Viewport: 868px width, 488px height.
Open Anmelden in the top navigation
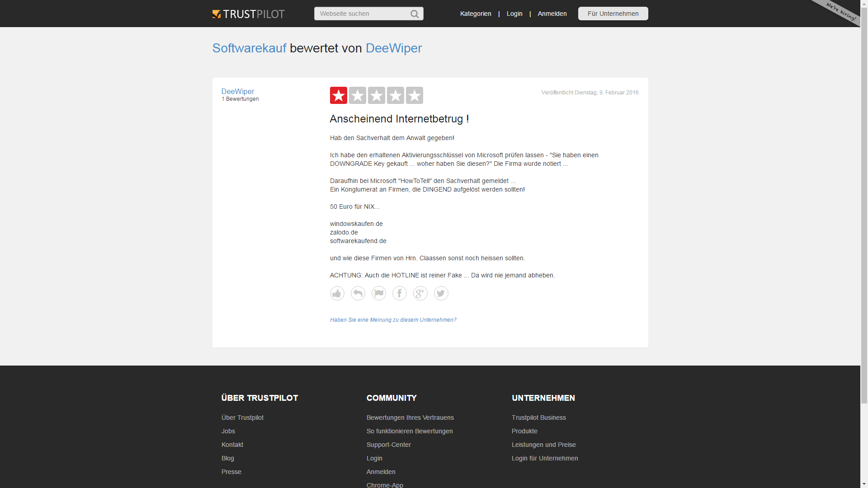click(552, 14)
